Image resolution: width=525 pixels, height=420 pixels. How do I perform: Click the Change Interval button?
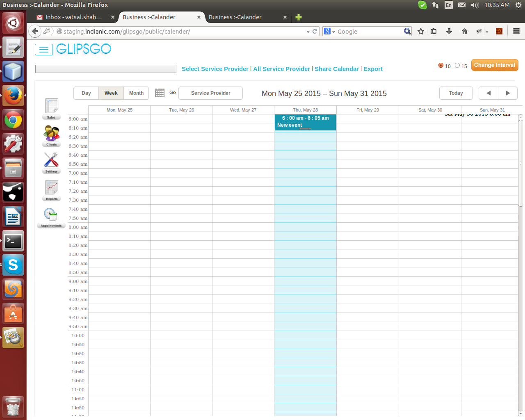point(495,65)
